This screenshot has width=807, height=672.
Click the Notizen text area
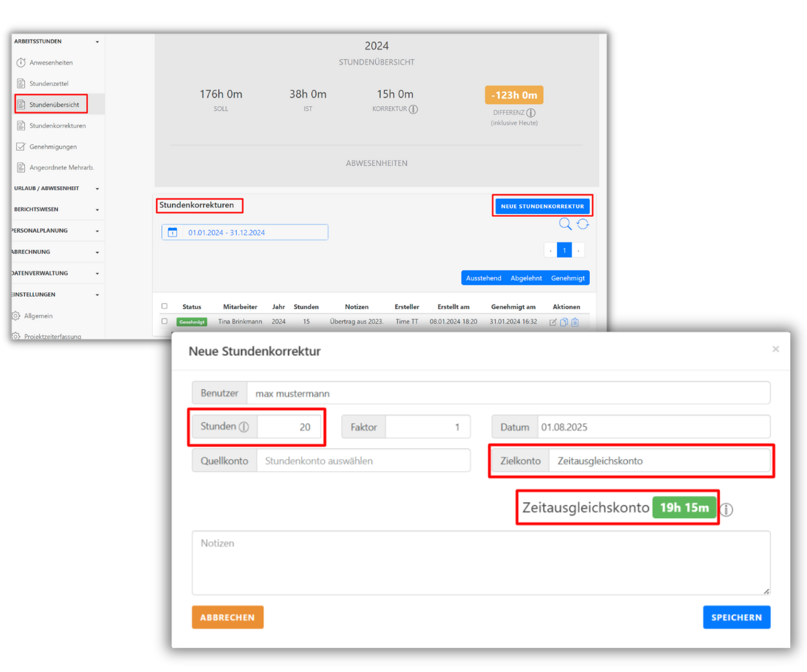tap(481, 562)
